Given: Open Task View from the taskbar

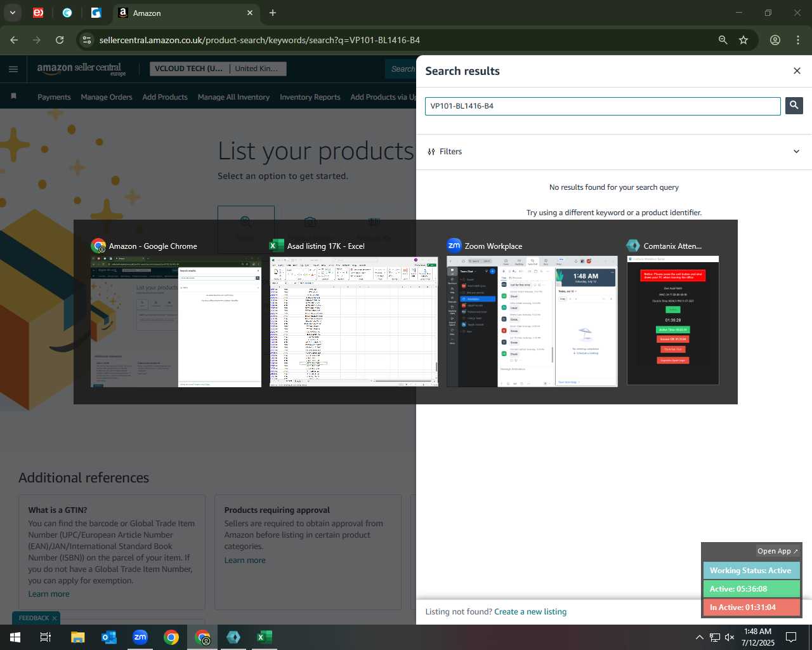Looking at the screenshot, I should [x=46, y=637].
